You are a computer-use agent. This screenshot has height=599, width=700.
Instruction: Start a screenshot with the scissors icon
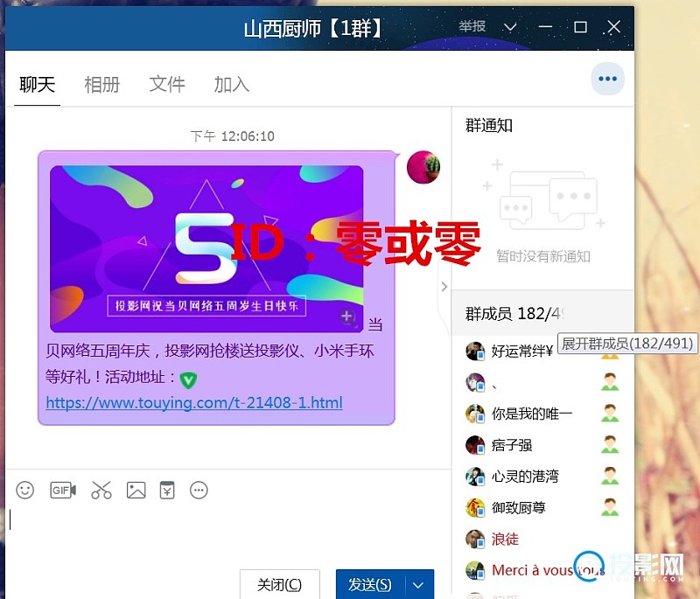(101, 490)
